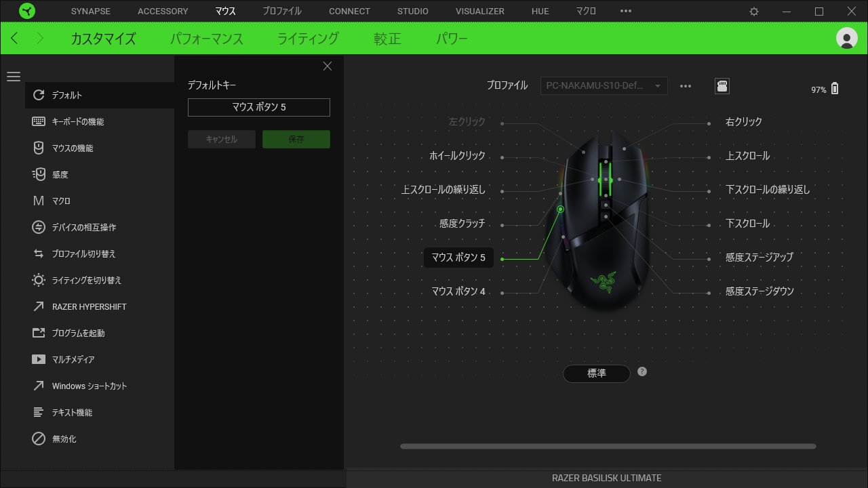Select the 上スクロール mapping label
Image resolution: width=868 pixels, height=488 pixels.
click(x=748, y=156)
